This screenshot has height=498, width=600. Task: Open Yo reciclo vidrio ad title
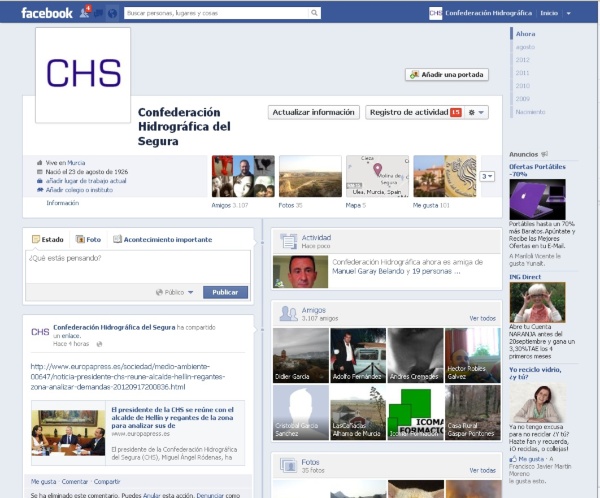535,373
